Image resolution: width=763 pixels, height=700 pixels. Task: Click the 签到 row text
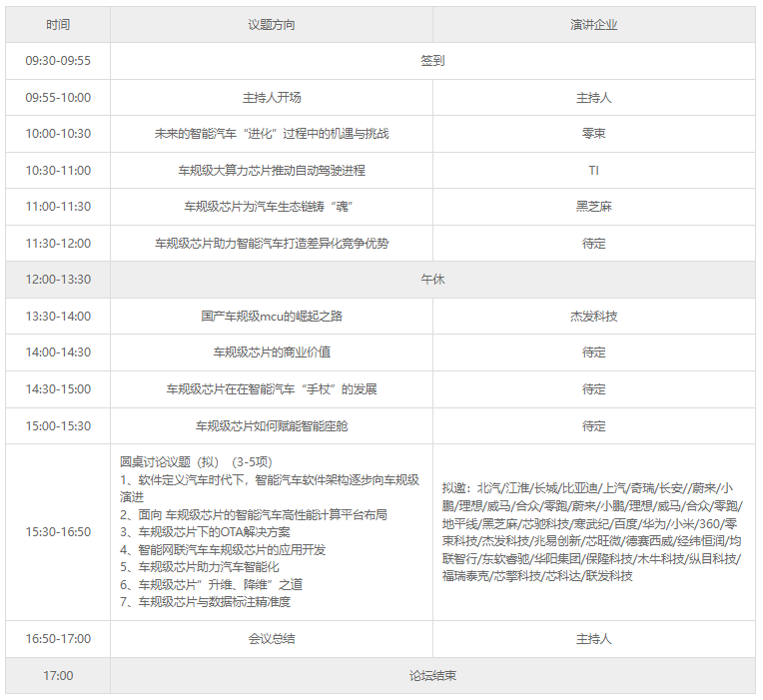[432, 61]
